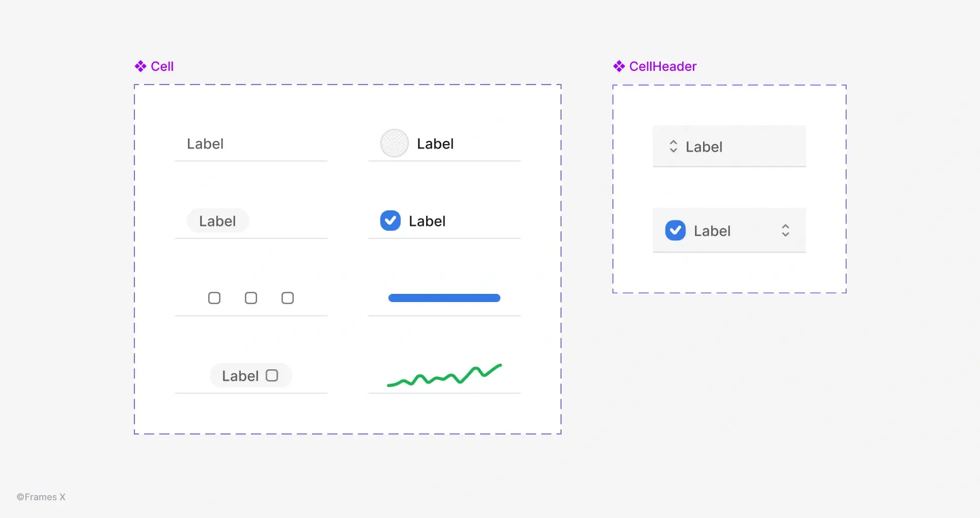Image resolution: width=980 pixels, height=518 pixels.
Task: Click the blue progress slider bar
Action: point(444,297)
